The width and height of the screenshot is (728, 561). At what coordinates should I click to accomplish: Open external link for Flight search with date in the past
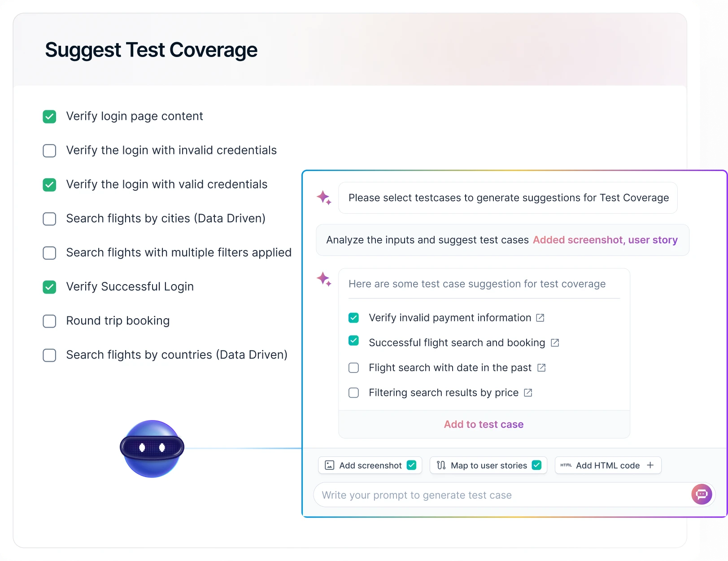[541, 368]
